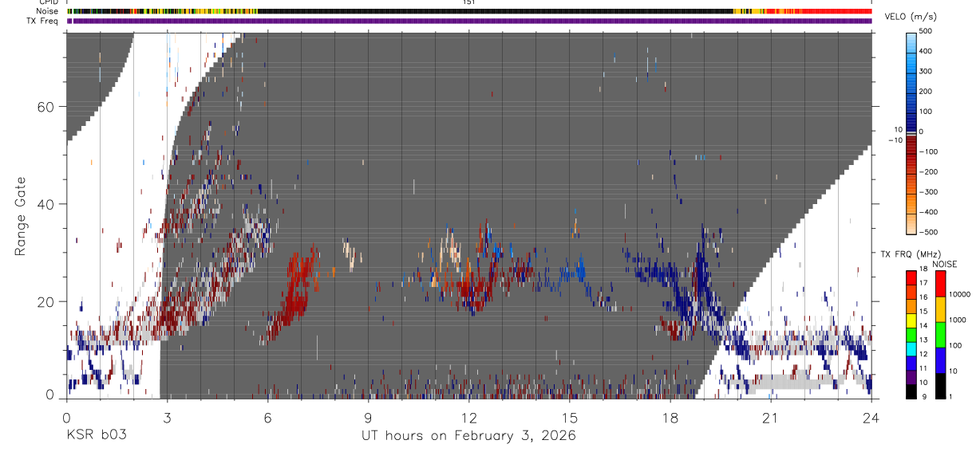The image size is (980, 452).
Task: Click the TX FRQ (MHz) color bar
Action: pyautogui.click(x=911, y=334)
